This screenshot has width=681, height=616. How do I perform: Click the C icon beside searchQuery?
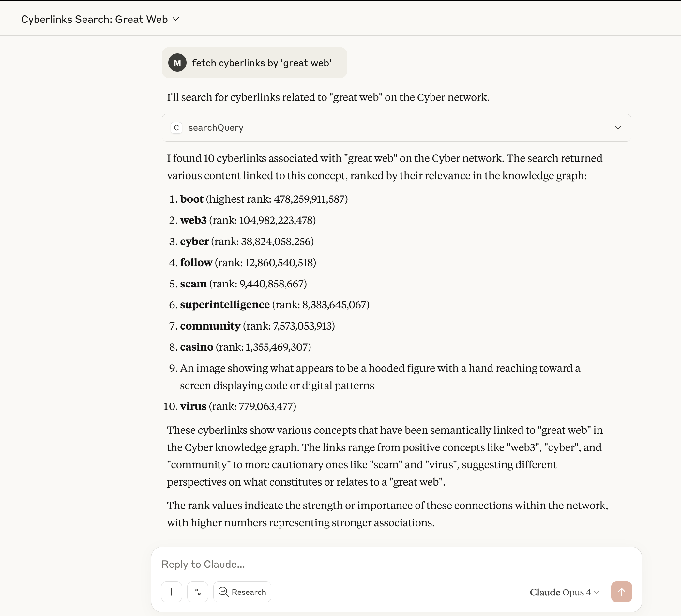click(x=176, y=127)
